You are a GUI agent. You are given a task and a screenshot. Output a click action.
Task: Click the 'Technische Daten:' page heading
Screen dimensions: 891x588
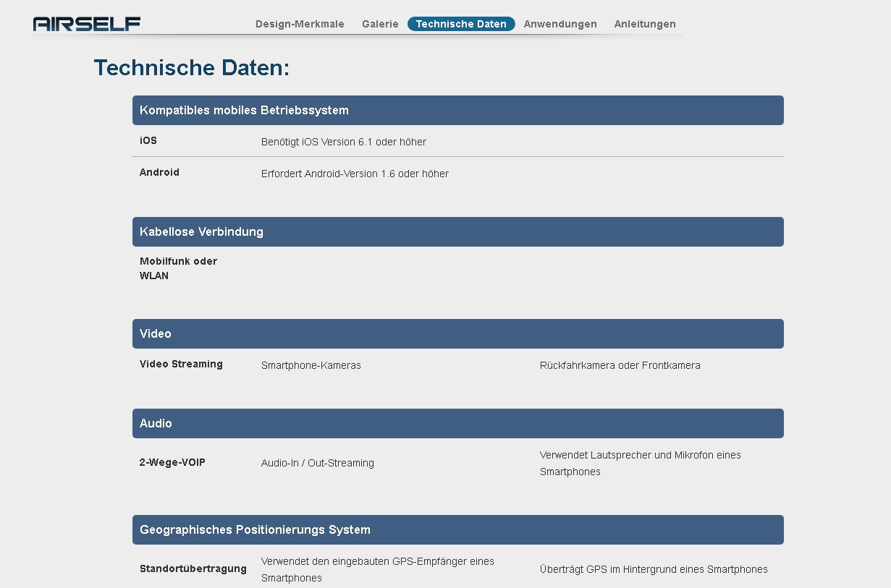point(192,68)
